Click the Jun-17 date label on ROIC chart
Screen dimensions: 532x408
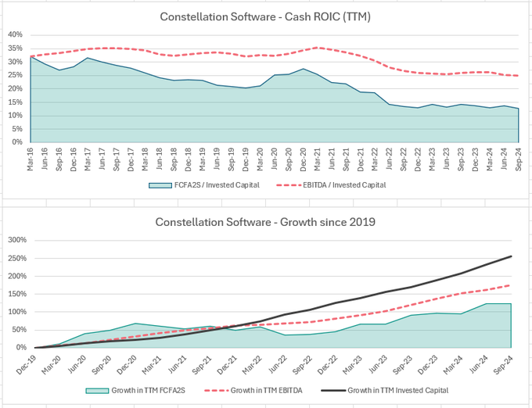102,159
